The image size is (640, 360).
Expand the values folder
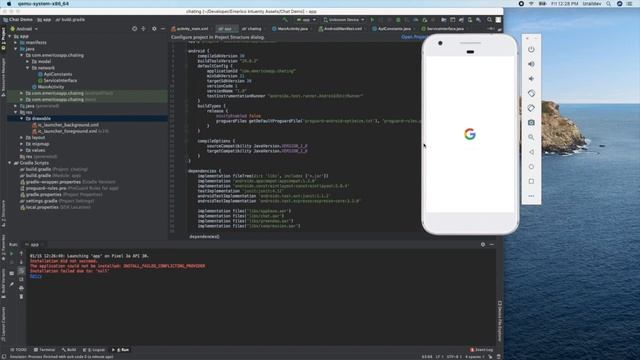pyautogui.click(x=22, y=151)
